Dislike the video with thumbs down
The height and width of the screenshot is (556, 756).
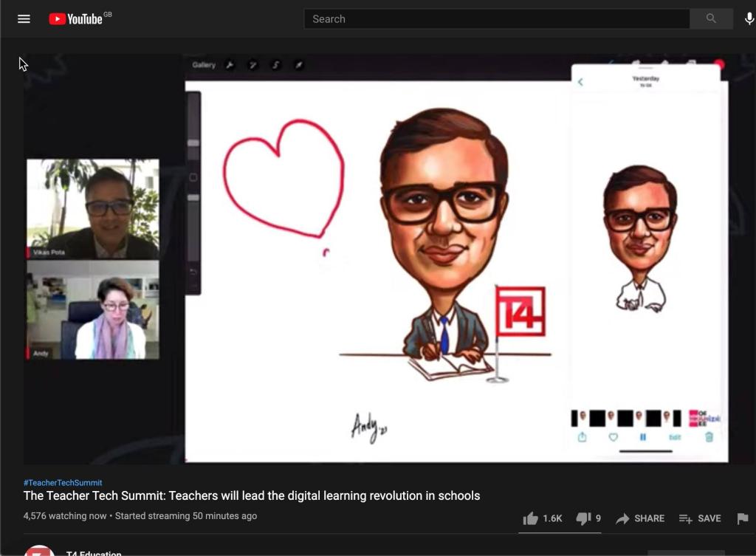pyautogui.click(x=583, y=518)
